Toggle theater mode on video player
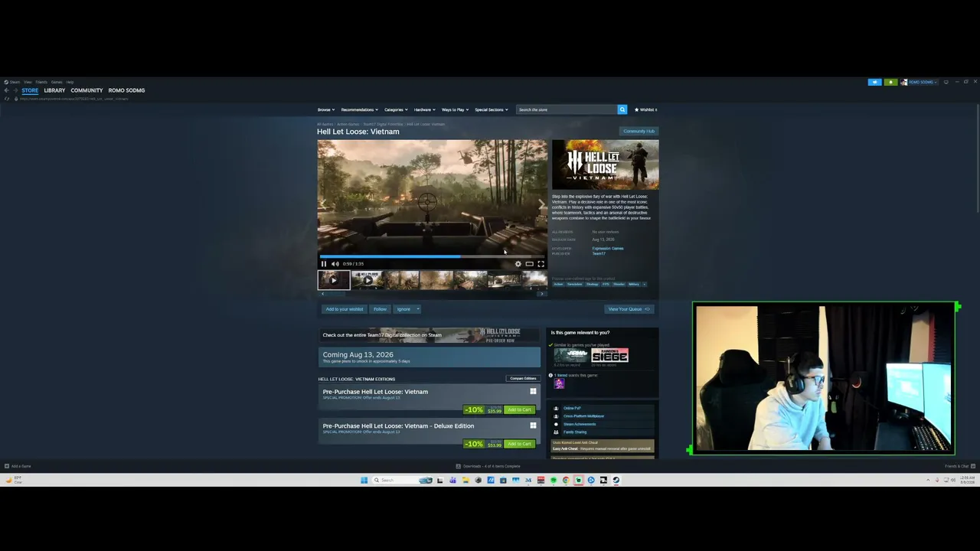Viewport: 980px width, 551px height. [529, 264]
